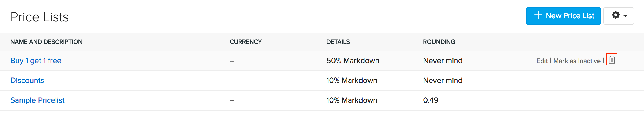The image size is (644, 120).
Task: Select the Discounts row 10% Markdown cell
Action: (x=352, y=80)
